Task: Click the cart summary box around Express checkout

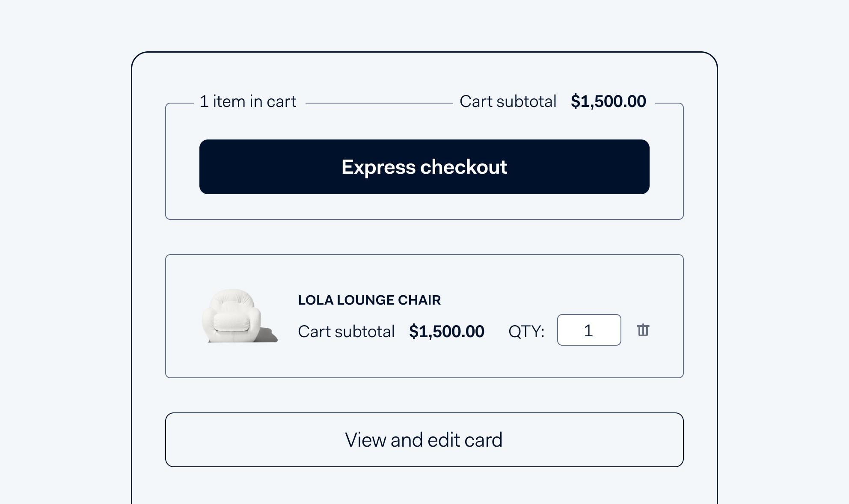Action: (x=424, y=161)
